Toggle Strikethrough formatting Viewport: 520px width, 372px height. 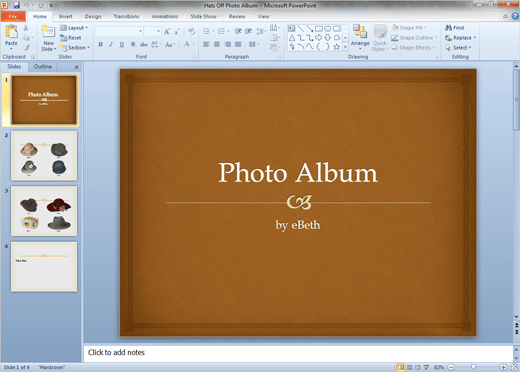[x=144, y=44]
